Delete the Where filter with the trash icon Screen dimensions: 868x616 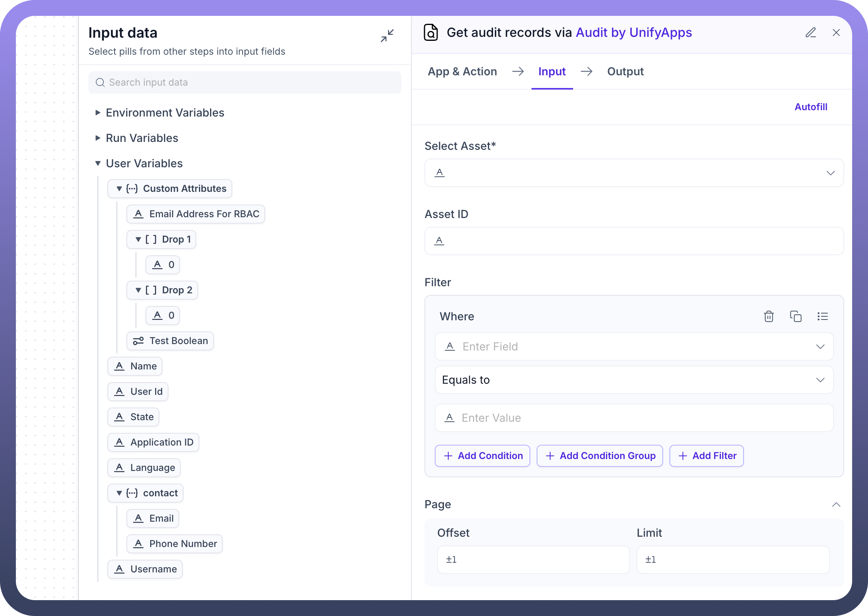coord(769,316)
